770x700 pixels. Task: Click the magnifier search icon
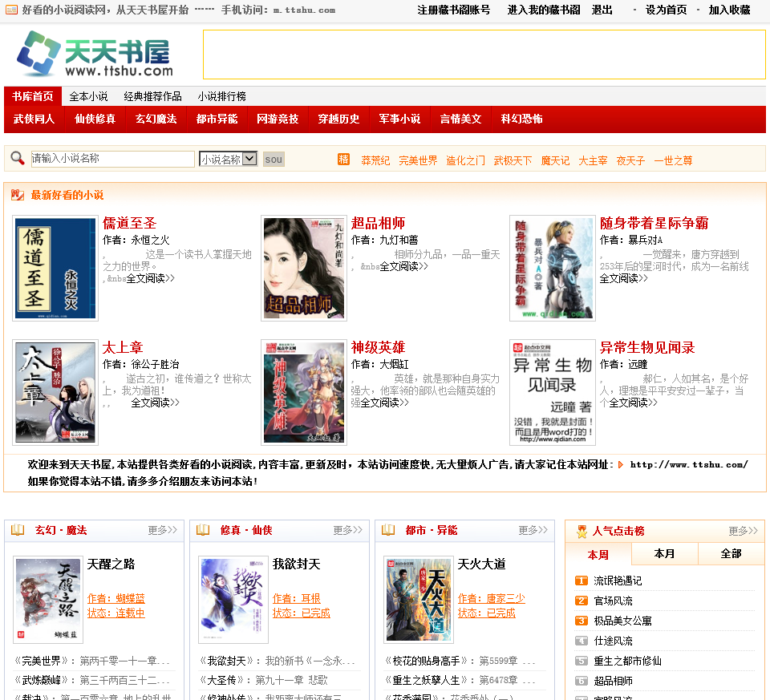(18, 158)
